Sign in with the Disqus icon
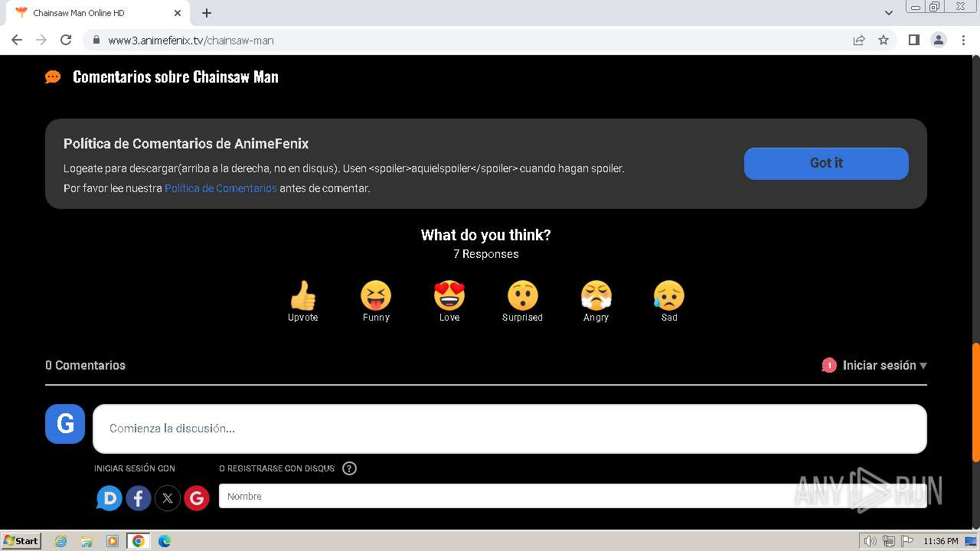Viewport: 980px width, 551px height. 109,499
